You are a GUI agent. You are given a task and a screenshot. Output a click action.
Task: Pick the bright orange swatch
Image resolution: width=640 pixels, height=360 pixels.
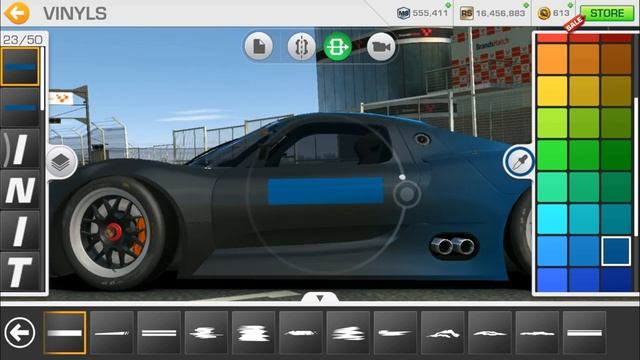point(552,59)
